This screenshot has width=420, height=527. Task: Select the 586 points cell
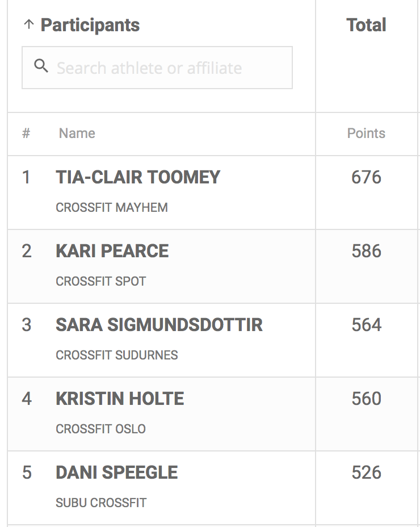tap(366, 251)
